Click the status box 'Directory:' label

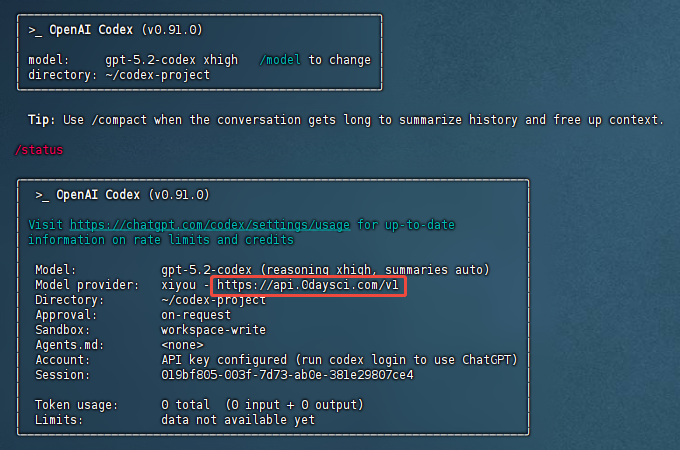coord(69,300)
